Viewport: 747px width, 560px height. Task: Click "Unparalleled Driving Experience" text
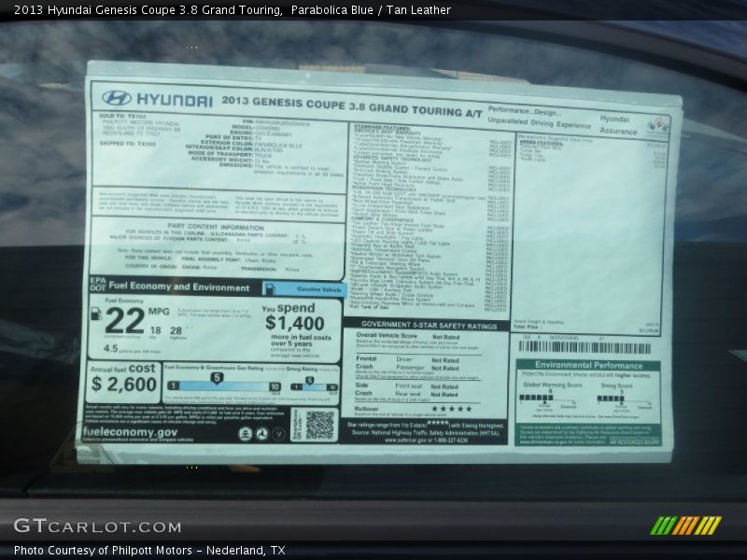pyautogui.click(x=539, y=123)
